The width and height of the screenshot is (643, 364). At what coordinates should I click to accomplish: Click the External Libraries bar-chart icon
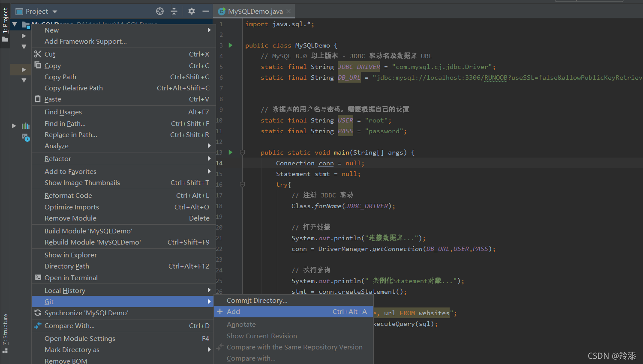click(26, 126)
